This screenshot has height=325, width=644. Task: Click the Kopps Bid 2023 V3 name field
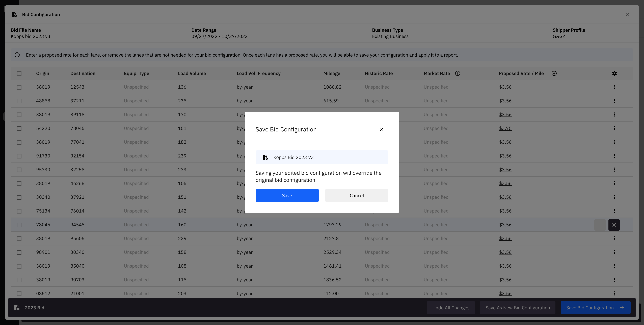coord(322,157)
